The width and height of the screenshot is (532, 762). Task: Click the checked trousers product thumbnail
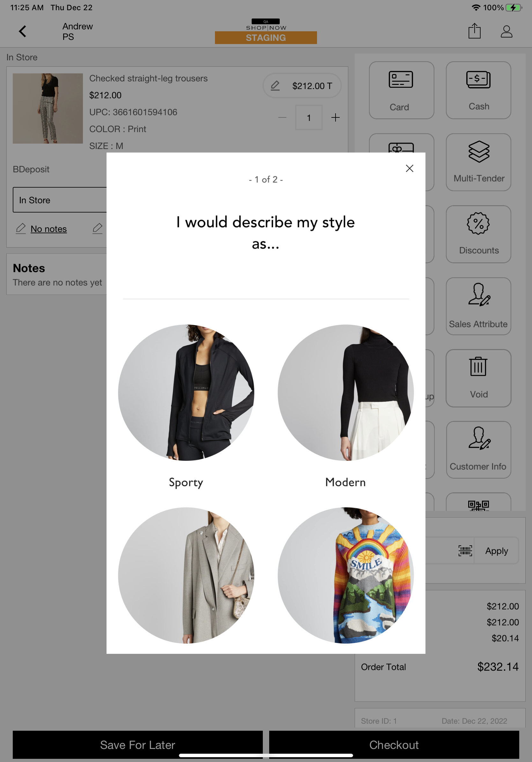pos(48,108)
